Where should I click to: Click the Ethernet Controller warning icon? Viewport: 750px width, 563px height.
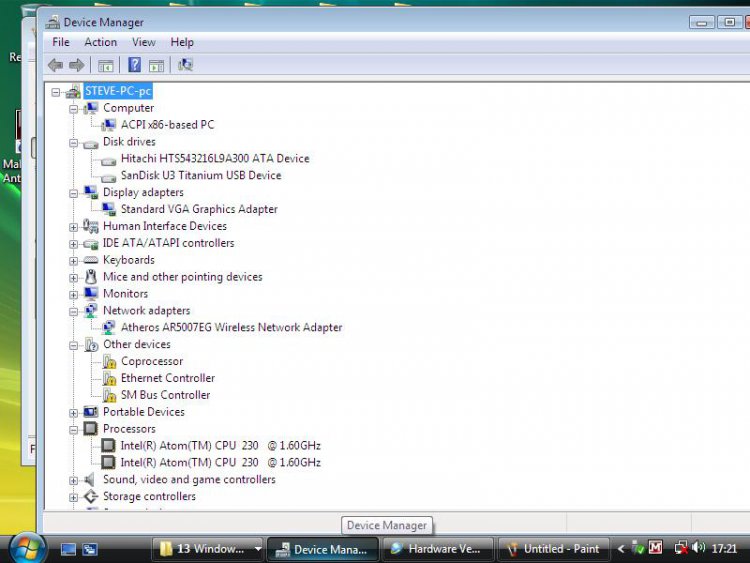point(110,378)
